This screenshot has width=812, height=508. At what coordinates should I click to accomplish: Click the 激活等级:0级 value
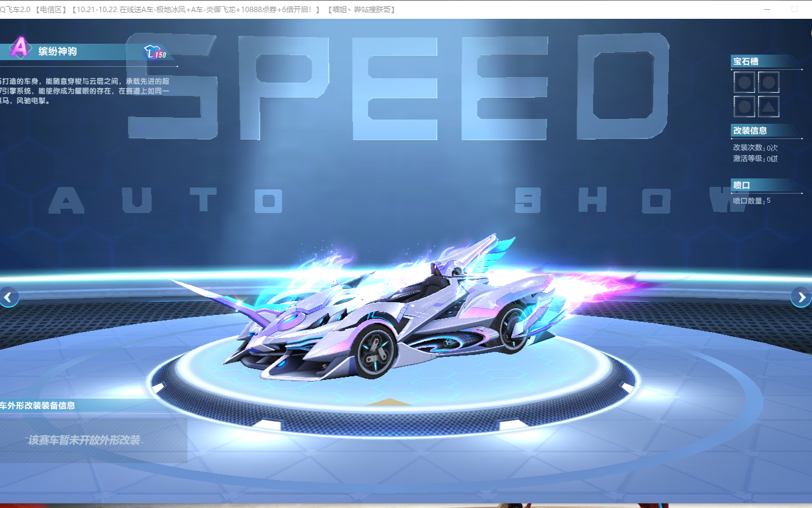click(x=755, y=159)
